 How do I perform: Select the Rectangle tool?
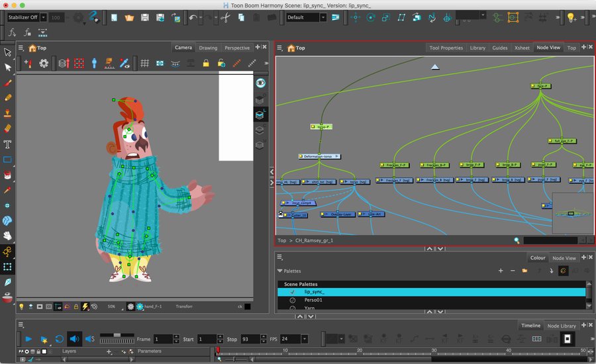point(8,159)
